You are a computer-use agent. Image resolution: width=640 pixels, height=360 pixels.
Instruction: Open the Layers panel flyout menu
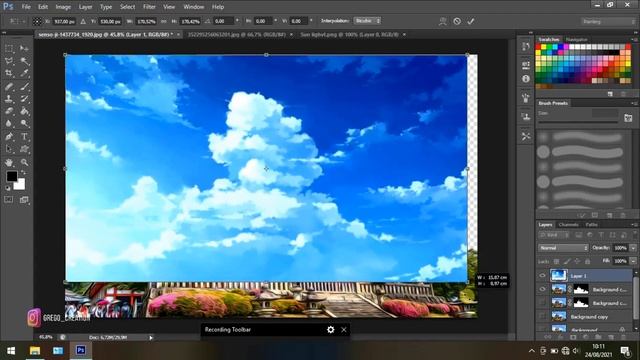633,224
